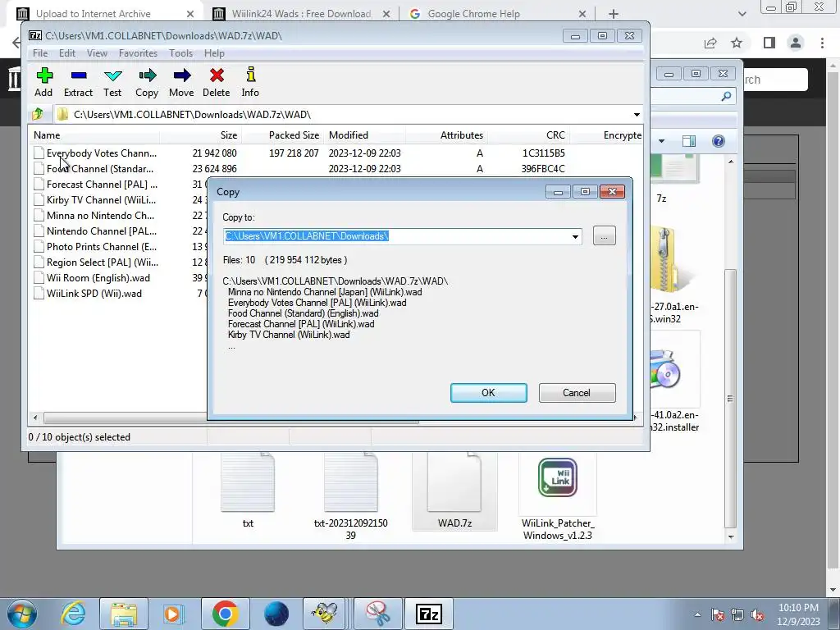Open the Chrome profile icon

point(796,43)
